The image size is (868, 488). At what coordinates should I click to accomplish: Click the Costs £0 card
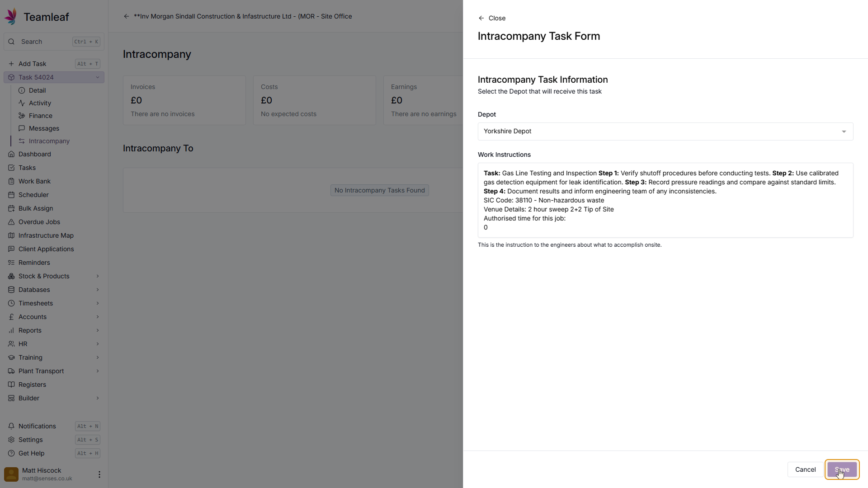tap(315, 100)
